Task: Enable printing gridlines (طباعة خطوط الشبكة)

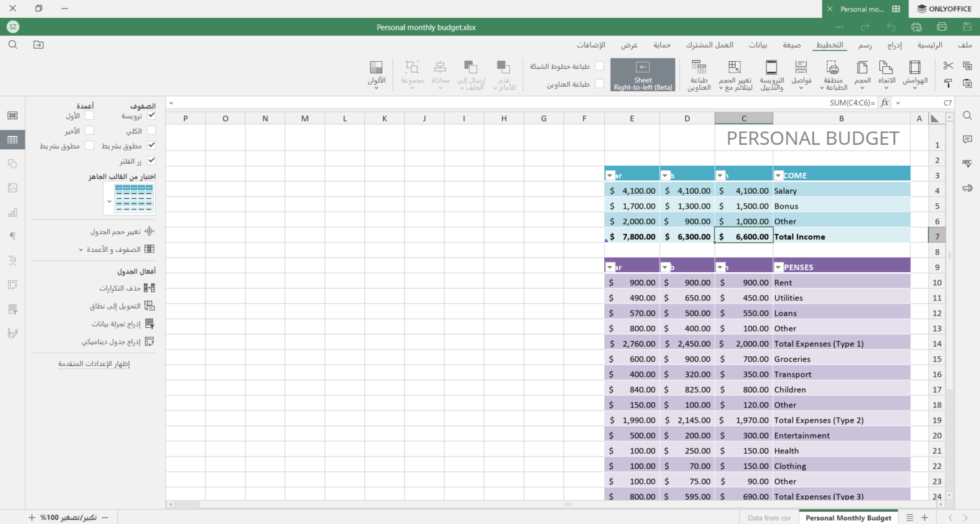Action: [600, 66]
